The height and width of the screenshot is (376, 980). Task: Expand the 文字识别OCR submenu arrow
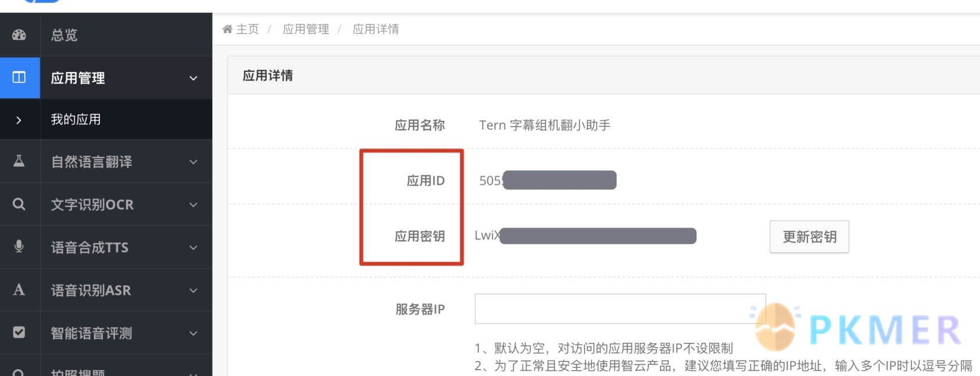(x=193, y=205)
